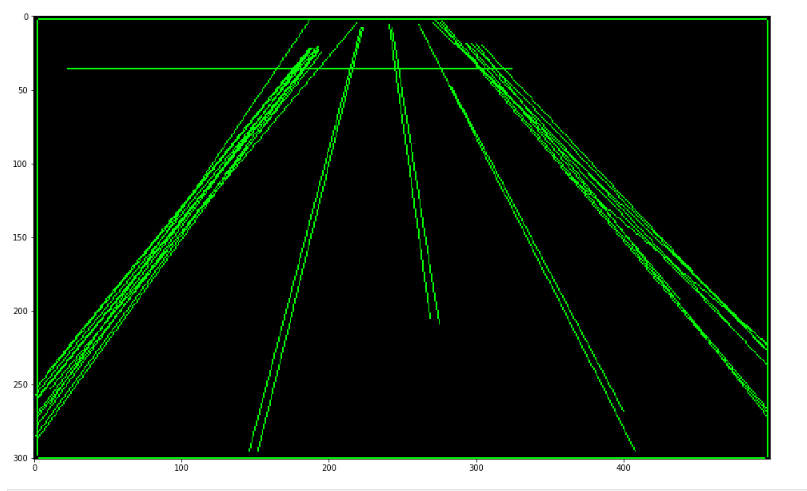Screen dimensions: 807x491
Task: Click the x-axis tick label 200
Action: coord(329,468)
